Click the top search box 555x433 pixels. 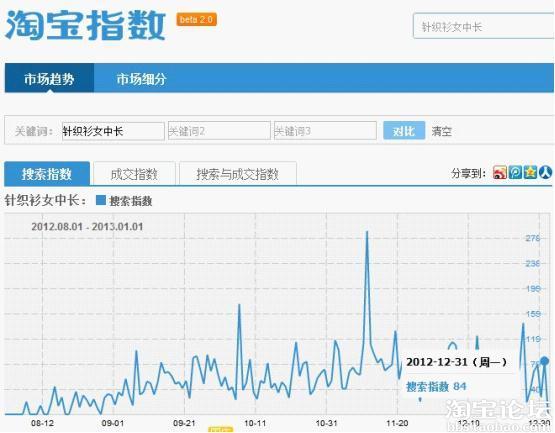tap(484, 26)
